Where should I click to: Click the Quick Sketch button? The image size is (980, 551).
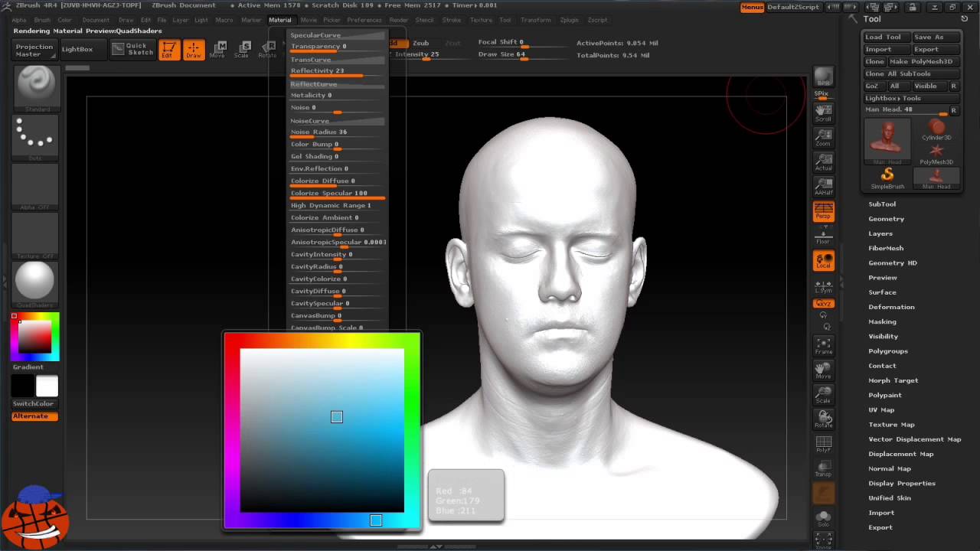(x=132, y=49)
